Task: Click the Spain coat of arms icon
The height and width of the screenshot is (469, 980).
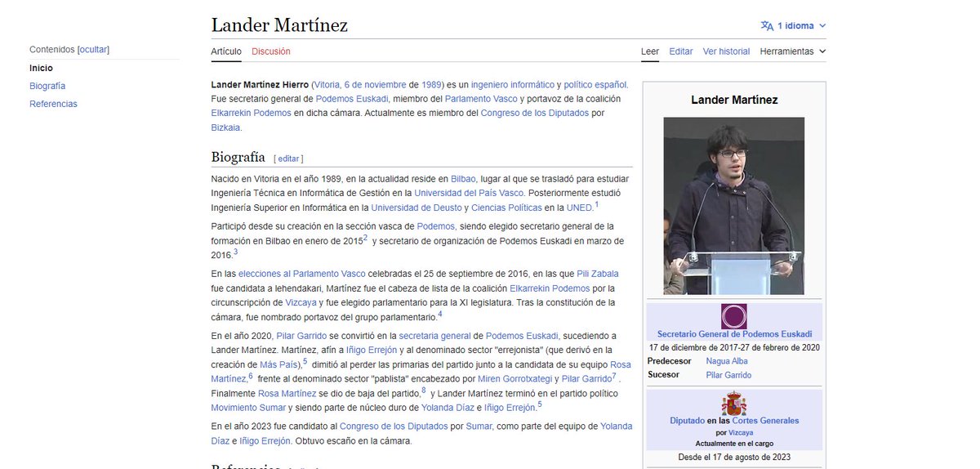Action: (x=733, y=404)
